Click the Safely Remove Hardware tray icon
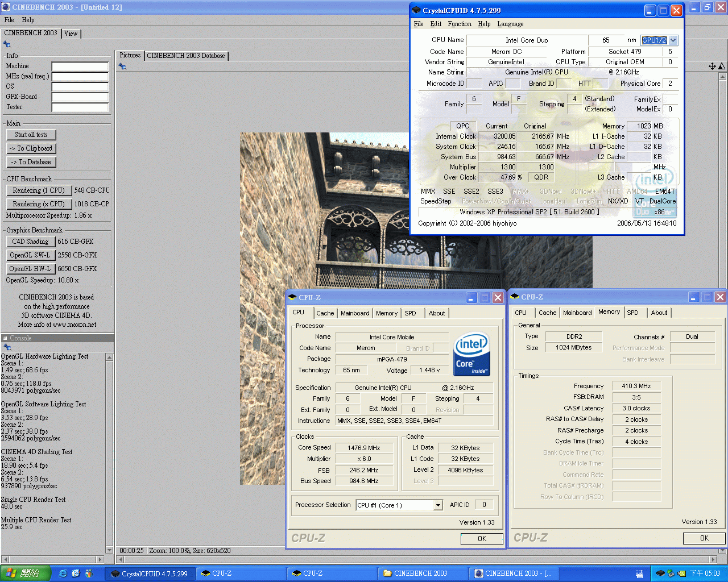Image resolution: width=728 pixels, height=582 pixels. pyautogui.click(x=671, y=573)
